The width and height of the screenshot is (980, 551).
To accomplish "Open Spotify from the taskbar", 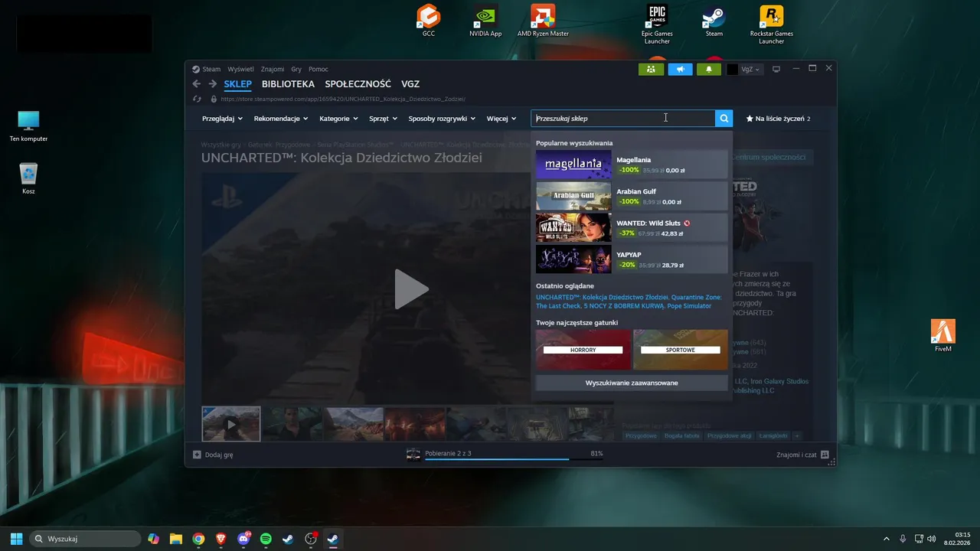I will point(266,539).
